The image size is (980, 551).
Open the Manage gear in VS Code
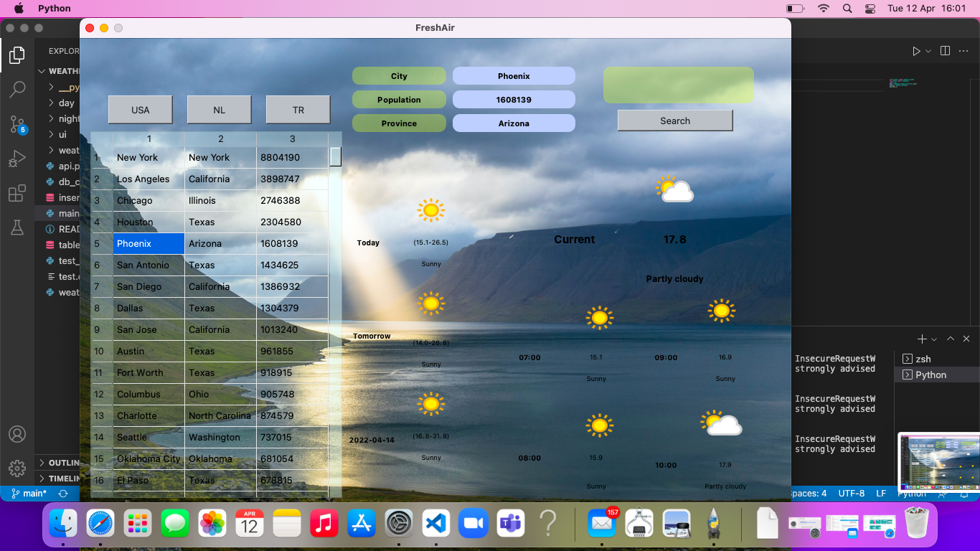[17, 468]
